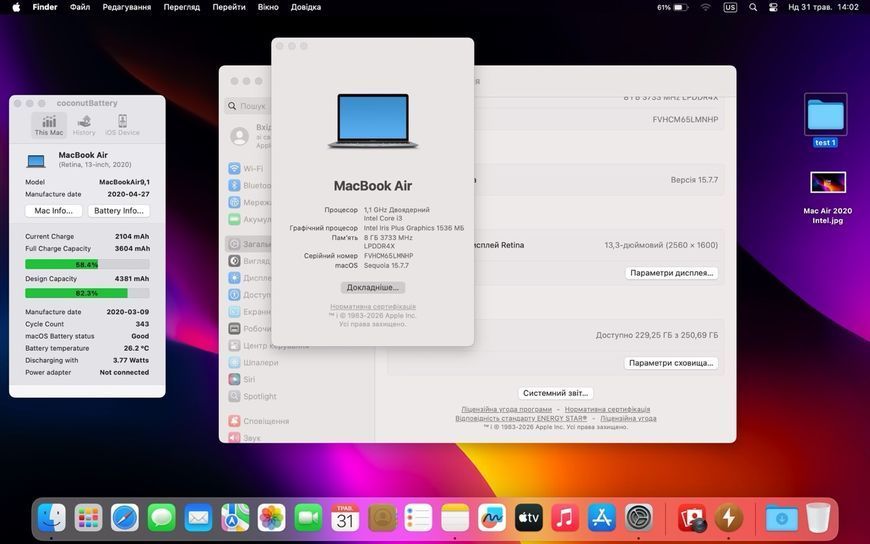Click the battery 61% indicator in menu bar
The image size is (870, 544).
click(x=672, y=7)
